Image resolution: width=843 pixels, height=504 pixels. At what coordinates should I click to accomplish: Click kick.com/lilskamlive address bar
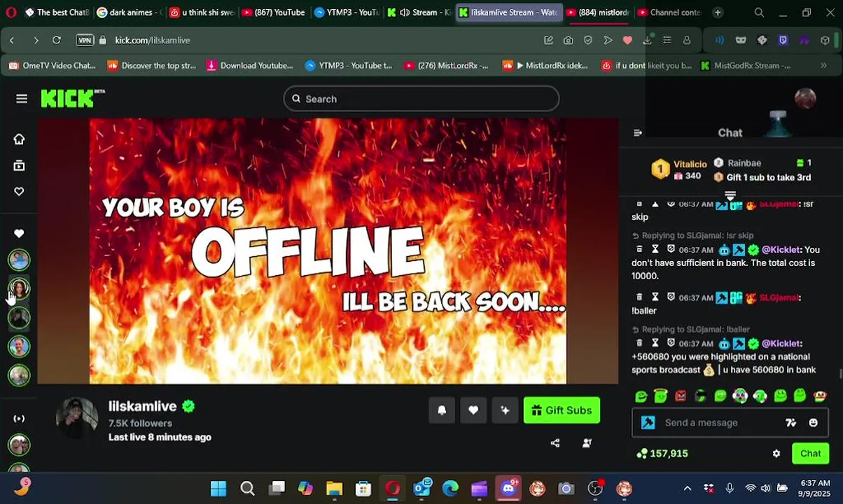(x=153, y=41)
